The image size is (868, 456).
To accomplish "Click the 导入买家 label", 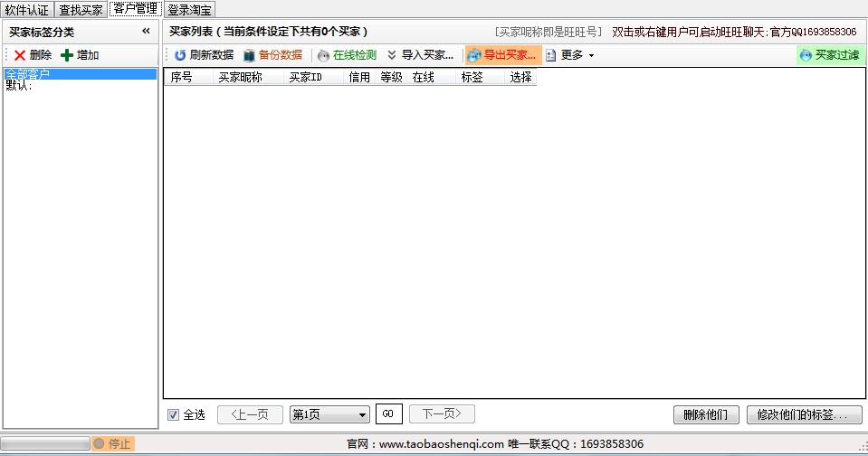I will pyautogui.click(x=427, y=55).
